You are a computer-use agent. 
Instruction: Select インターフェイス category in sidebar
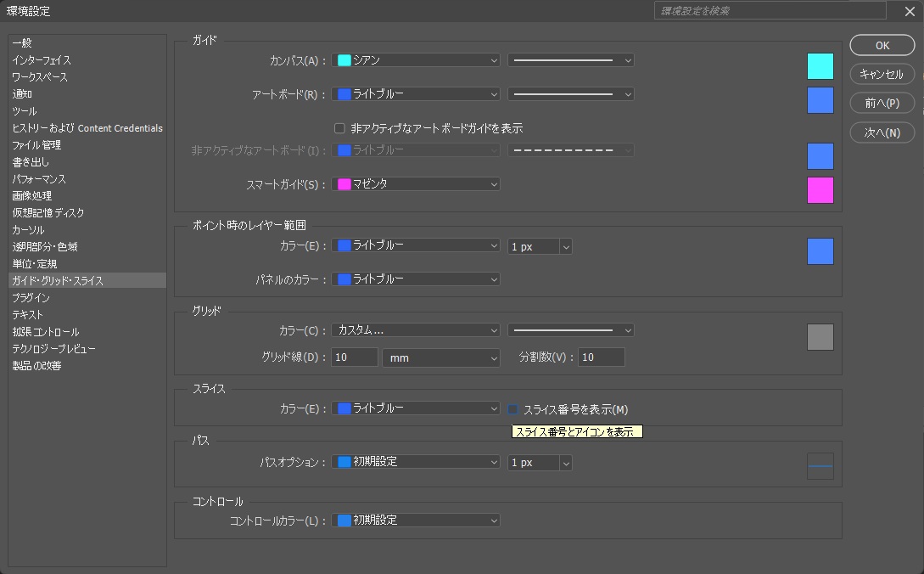coord(87,60)
